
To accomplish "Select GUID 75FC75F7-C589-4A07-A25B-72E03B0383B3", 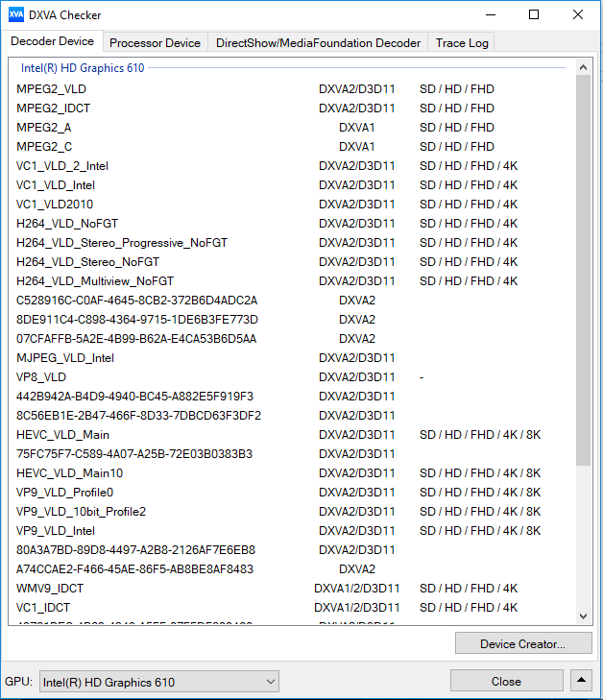I will (x=291, y=454).
